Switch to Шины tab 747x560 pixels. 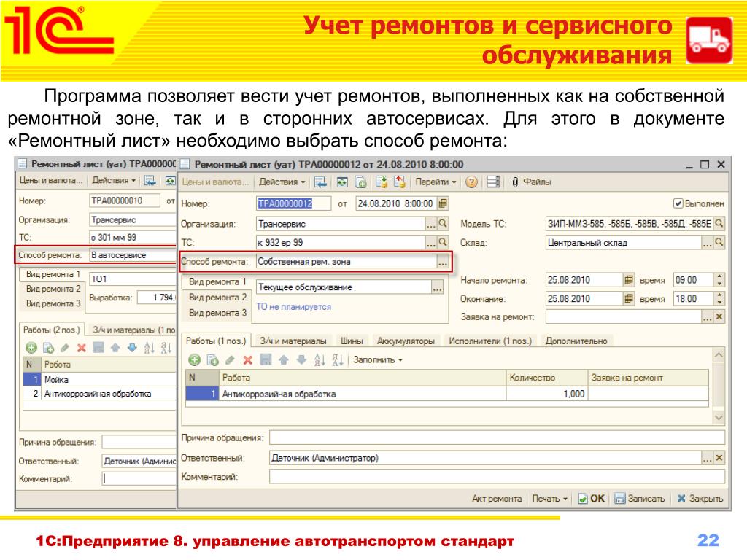352,341
